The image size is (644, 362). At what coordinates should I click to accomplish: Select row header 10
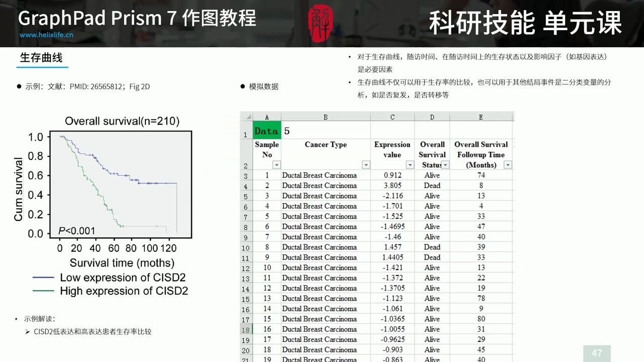point(246,248)
